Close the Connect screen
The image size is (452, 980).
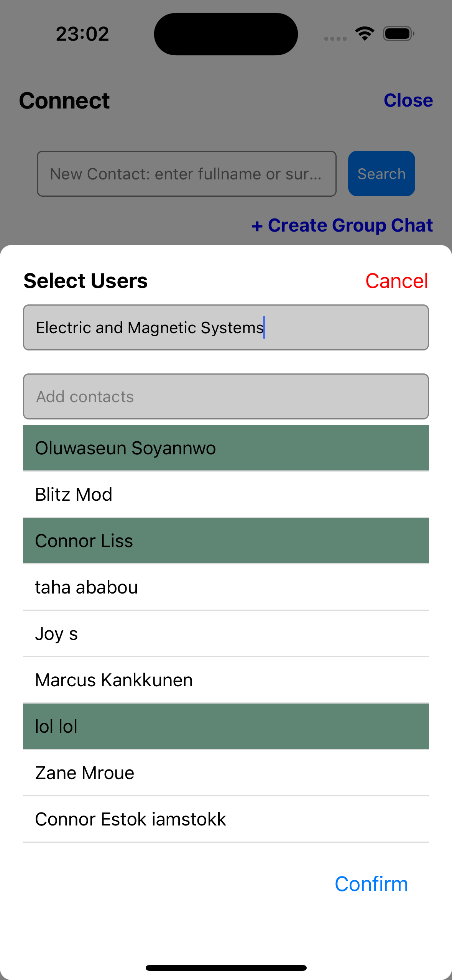click(x=408, y=100)
